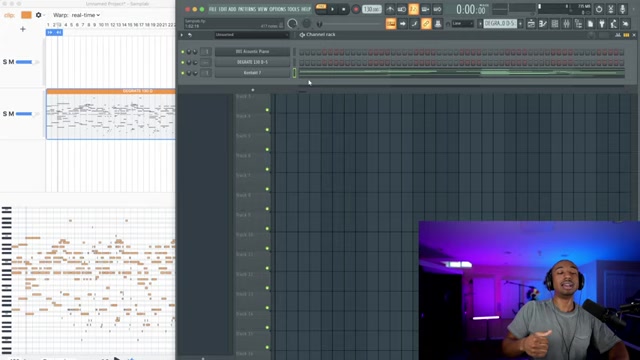Start playback with FL Studio play button
Screen dimensions: 640x360
[332, 9]
